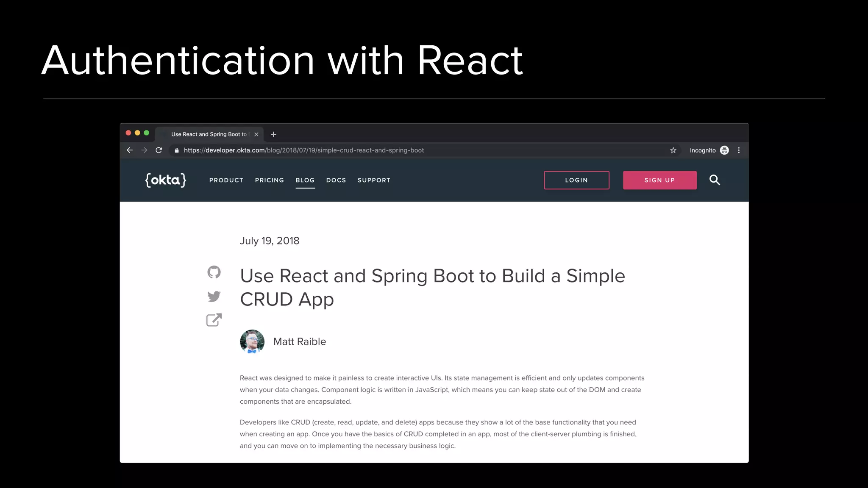868x488 pixels.
Task: Click Matt Raible's avatar photo
Action: 252,341
